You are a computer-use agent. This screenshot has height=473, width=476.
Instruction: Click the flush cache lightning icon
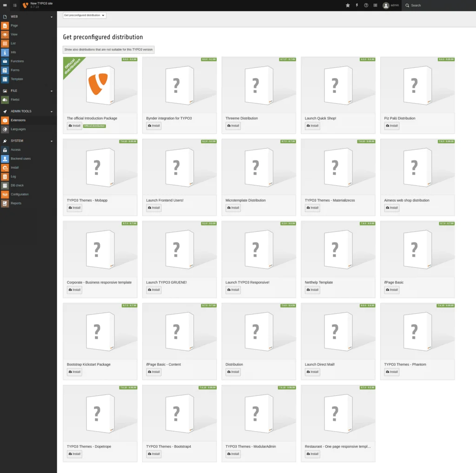[357, 5]
